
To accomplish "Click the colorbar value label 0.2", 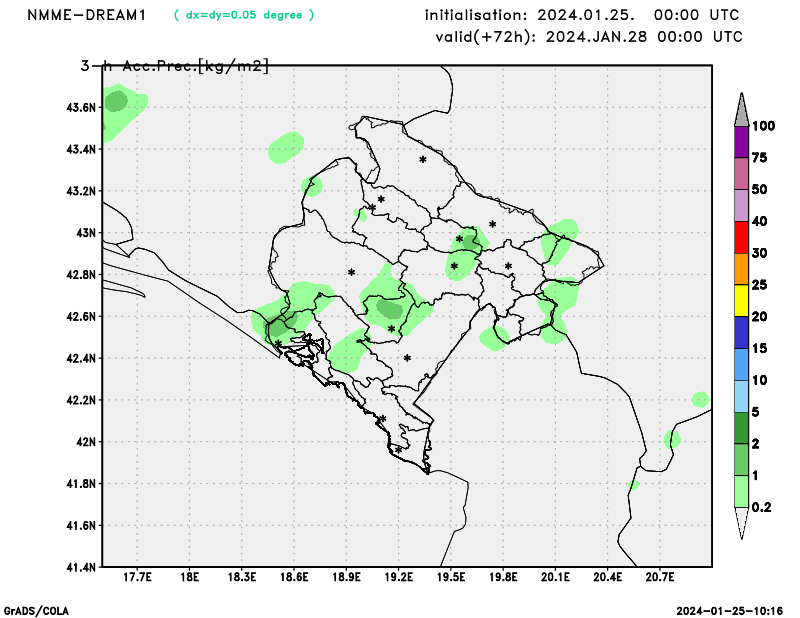I will [x=761, y=507].
